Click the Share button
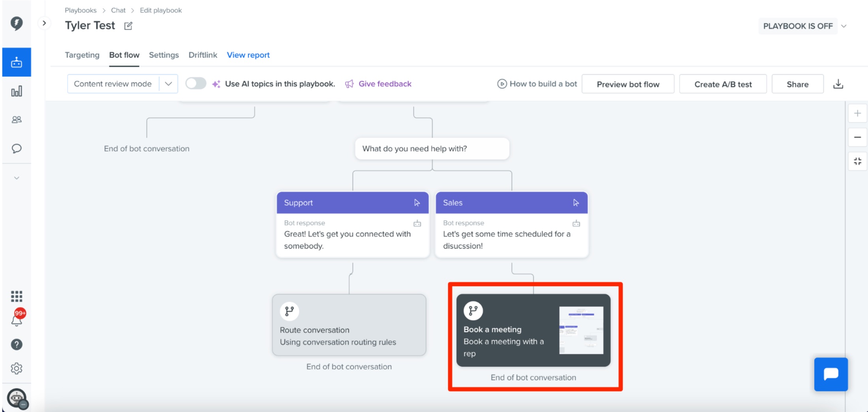 click(x=797, y=84)
